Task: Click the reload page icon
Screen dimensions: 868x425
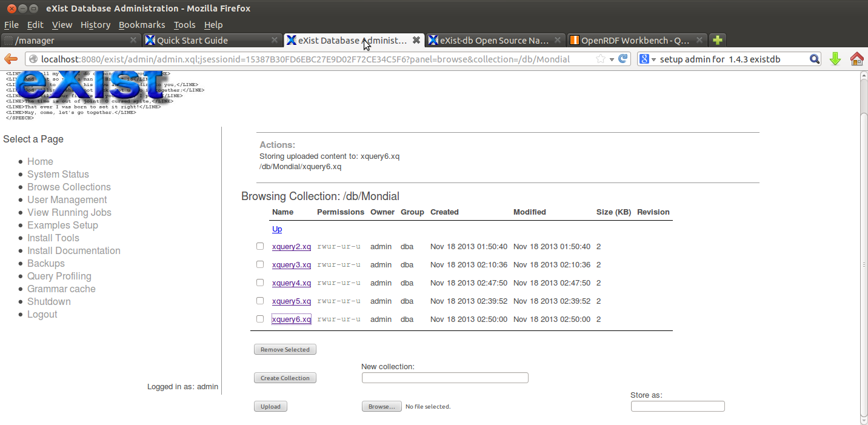Action: pyautogui.click(x=623, y=59)
